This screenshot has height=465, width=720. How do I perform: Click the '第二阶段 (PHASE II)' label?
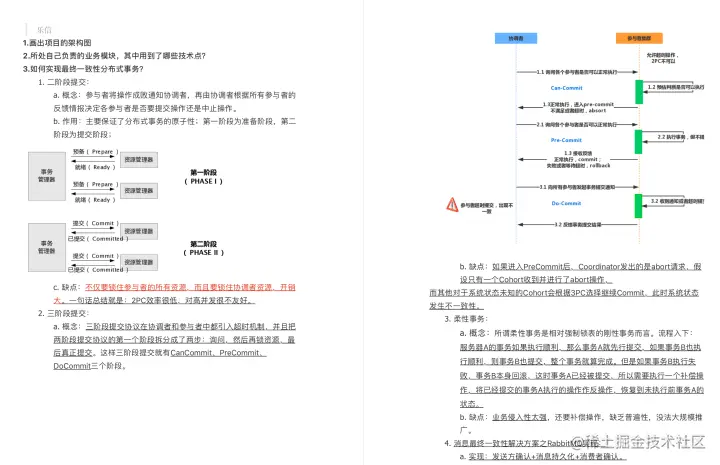point(203,248)
